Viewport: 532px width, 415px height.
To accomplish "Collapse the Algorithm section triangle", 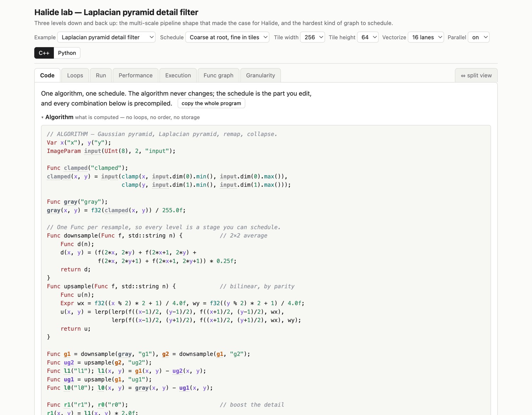I will (x=43, y=118).
